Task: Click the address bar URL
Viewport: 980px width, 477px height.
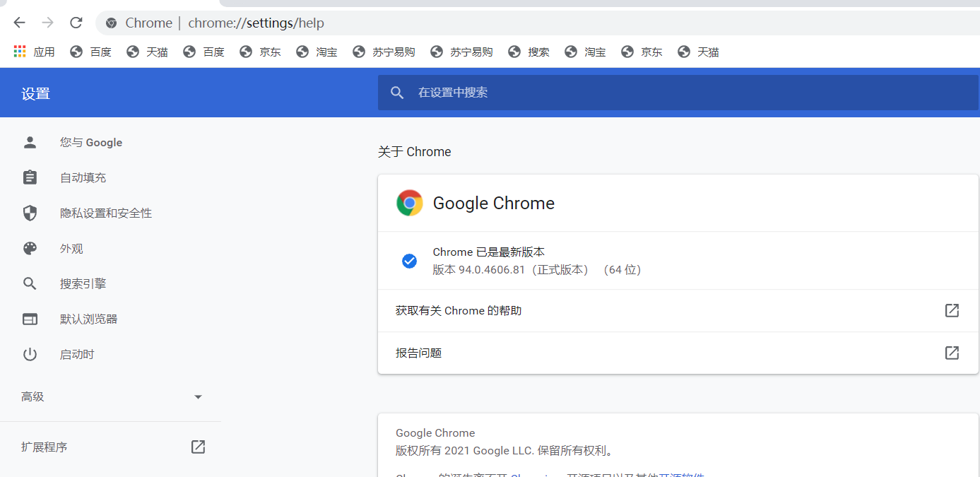Action: coord(256,23)
